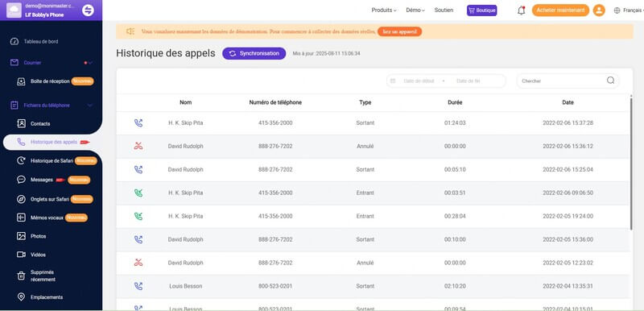The width and height of the screenshot is (644, 311).
Task: Select Messages label in sidebar
Action: click(42, 180)
